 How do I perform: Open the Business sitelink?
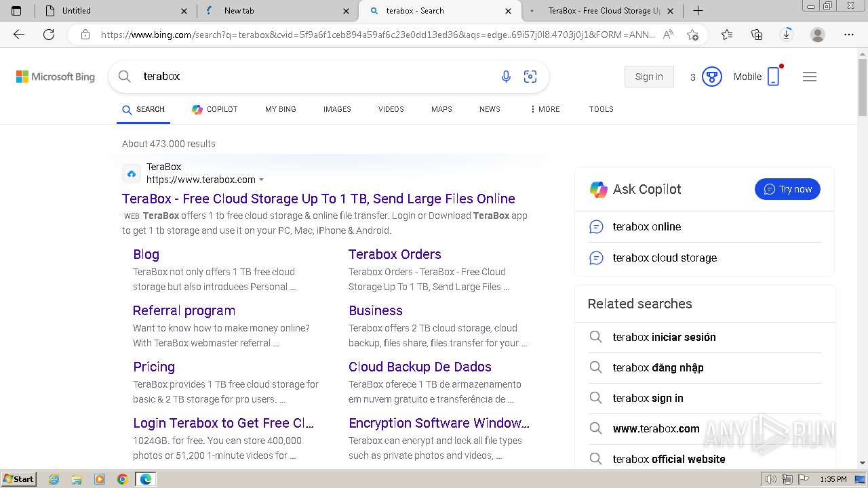(x=376, y=310)
